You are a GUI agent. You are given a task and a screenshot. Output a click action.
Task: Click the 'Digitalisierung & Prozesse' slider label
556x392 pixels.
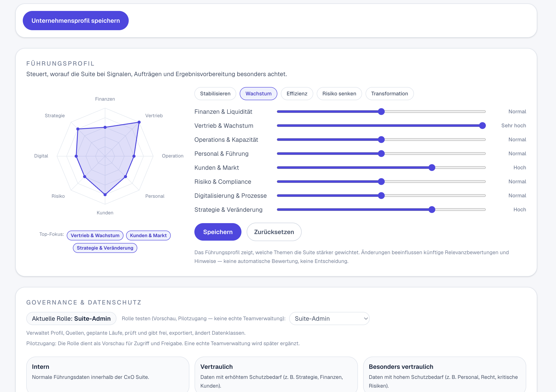pyautogui.click(x=230, y=196)
